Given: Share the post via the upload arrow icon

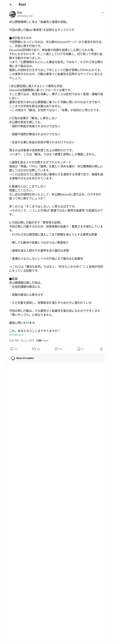Looking at the screenshot, I should [101, 349].
